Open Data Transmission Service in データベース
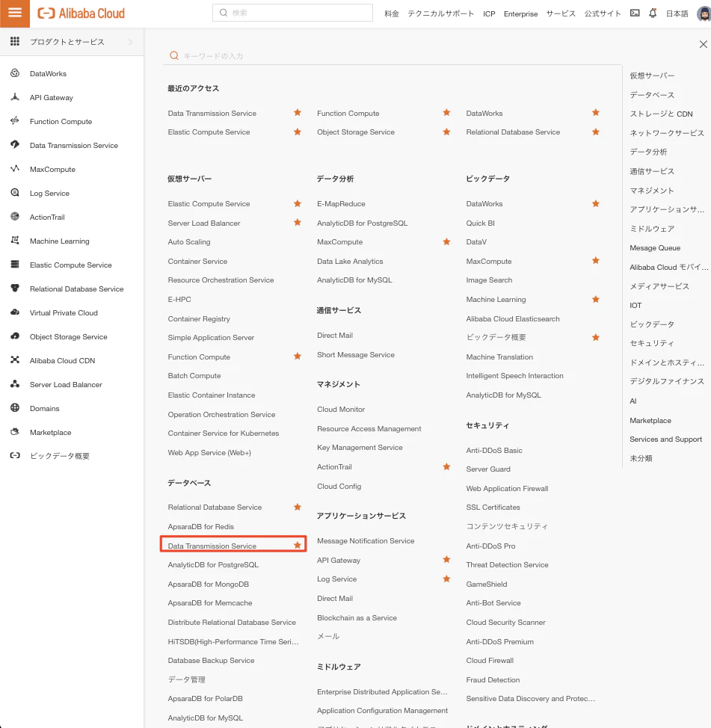Viewport: 711px width, 728px height. point(212,546)
